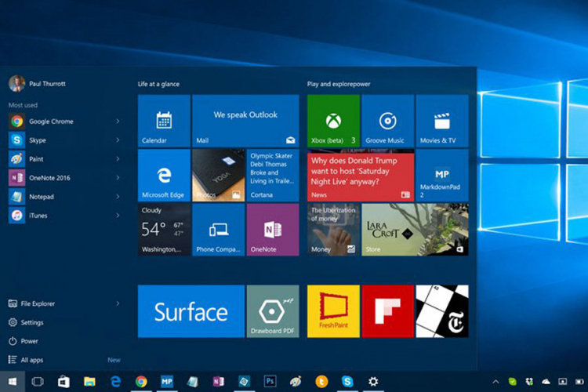This screenshot has width=588, height=392.
Task: Click the Dropbox tray icon
Action: 529,382
